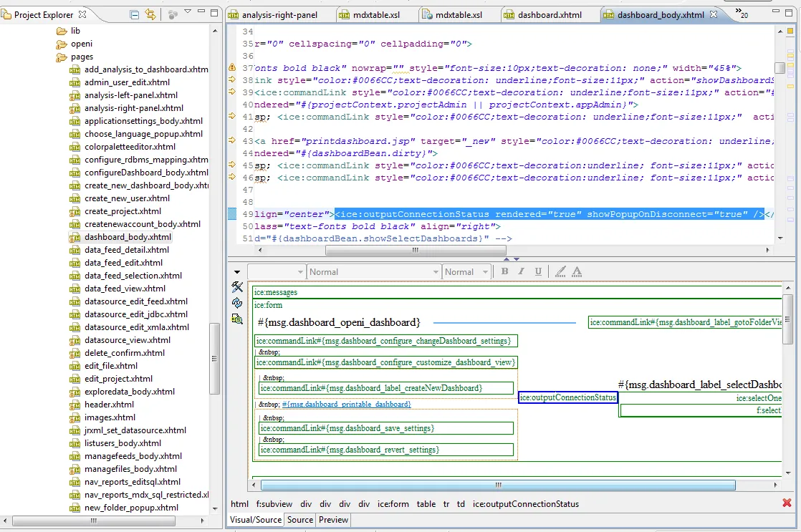Toggle Link with Editor in Project Explorer

pos(150,14)
